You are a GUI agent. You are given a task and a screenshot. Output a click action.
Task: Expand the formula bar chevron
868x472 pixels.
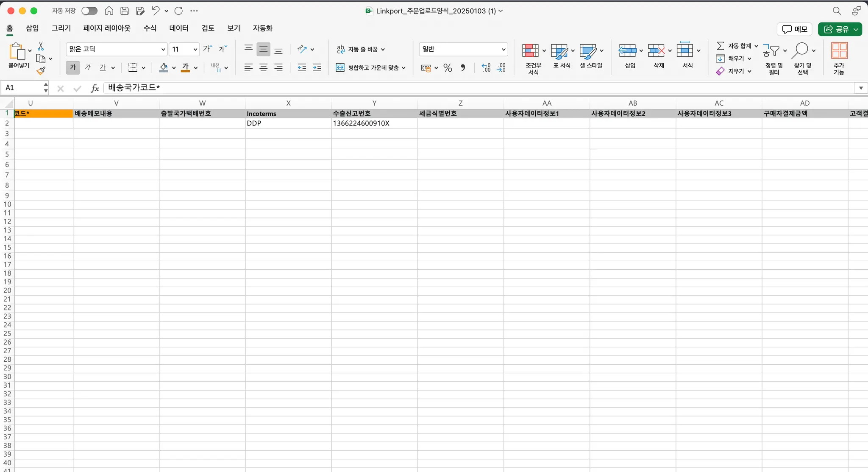861,88
